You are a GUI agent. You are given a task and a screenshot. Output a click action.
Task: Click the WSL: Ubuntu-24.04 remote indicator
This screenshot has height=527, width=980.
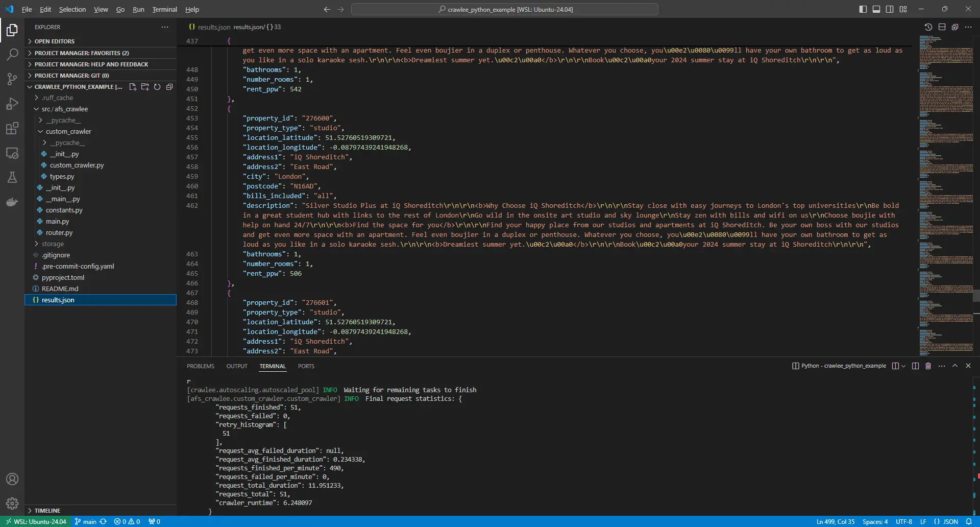point(37,521)
